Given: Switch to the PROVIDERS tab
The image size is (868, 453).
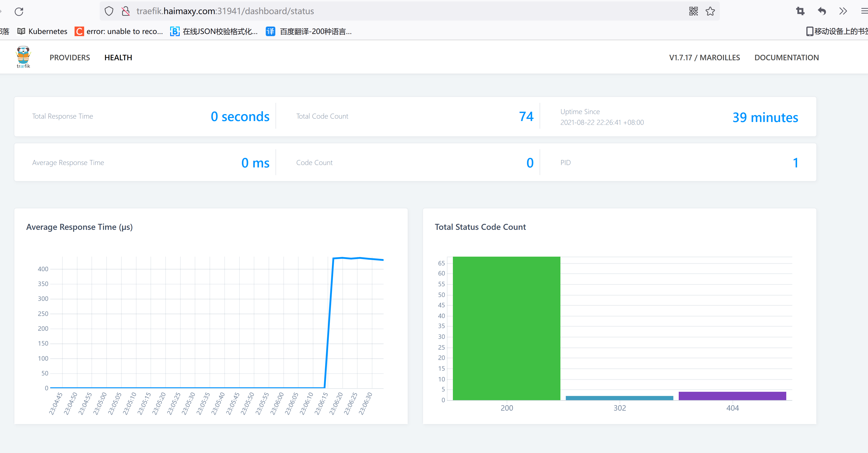Looking at the screenshot, I should [x=70, y=58].
